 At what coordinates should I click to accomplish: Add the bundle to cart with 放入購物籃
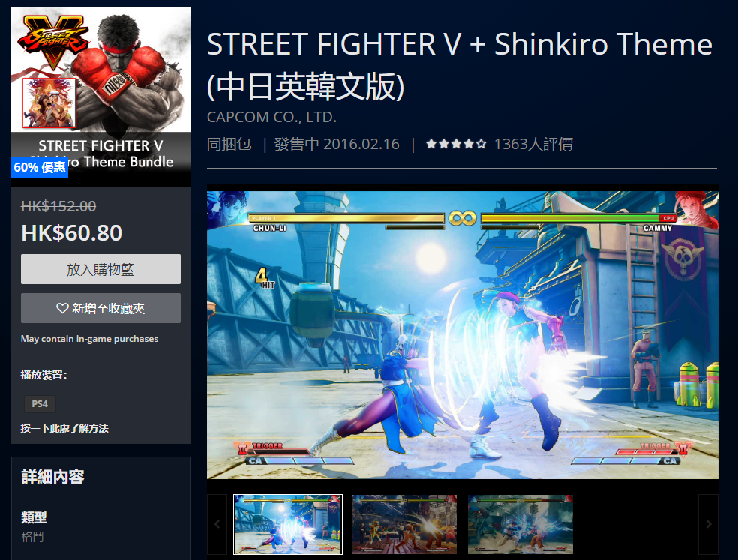coord(100,269)
